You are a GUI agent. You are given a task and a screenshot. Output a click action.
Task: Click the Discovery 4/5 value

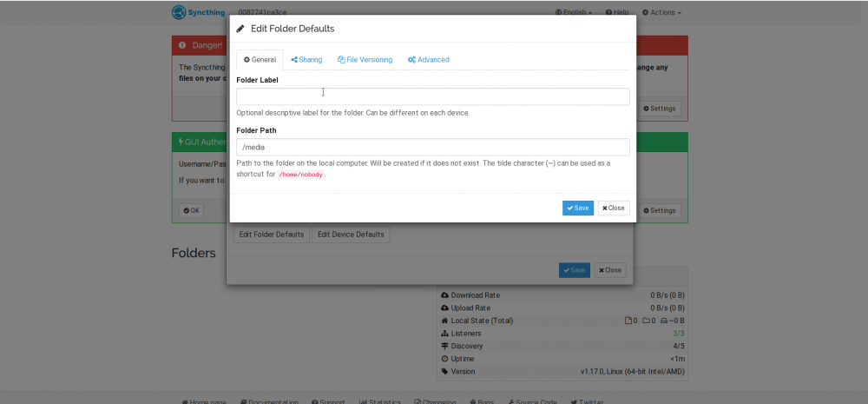coord(679,347)
